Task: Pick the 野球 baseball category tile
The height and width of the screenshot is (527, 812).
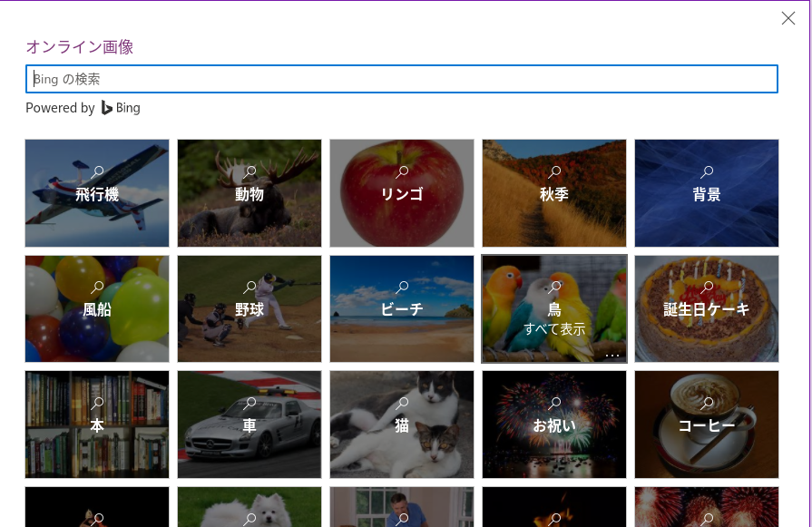Action: 249,309
